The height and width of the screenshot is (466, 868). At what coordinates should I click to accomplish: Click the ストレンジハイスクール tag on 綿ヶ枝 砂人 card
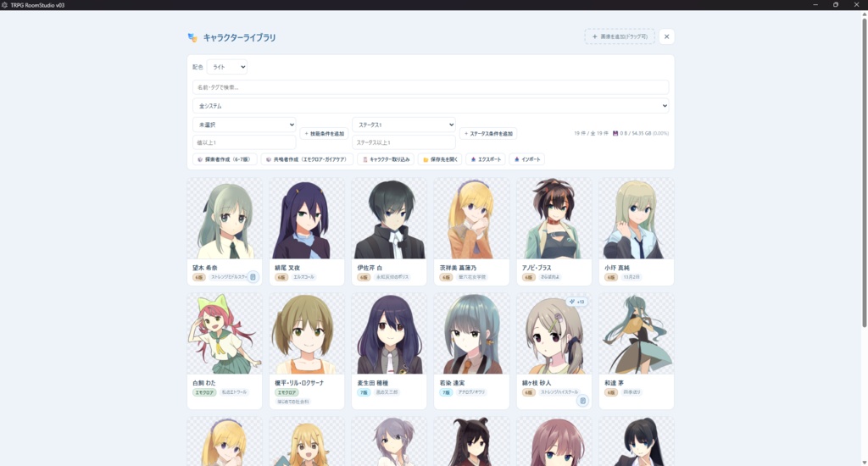(559, 392)
